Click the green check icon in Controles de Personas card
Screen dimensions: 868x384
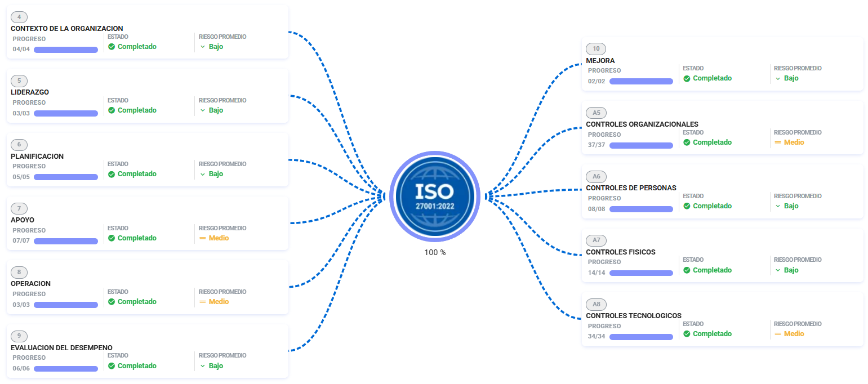coord(687,206)
